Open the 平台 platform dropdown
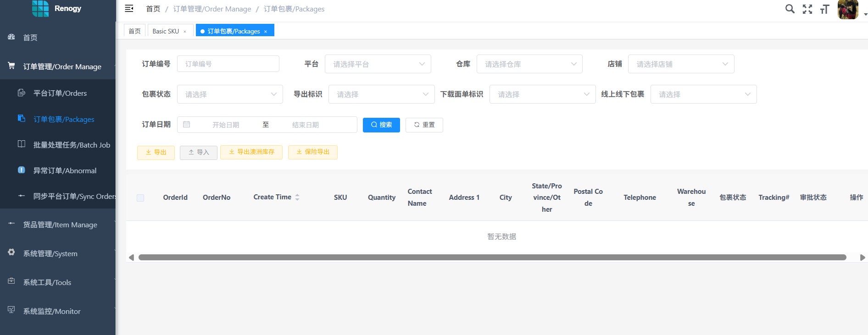868x335 pixels. (x=378, y=64)
